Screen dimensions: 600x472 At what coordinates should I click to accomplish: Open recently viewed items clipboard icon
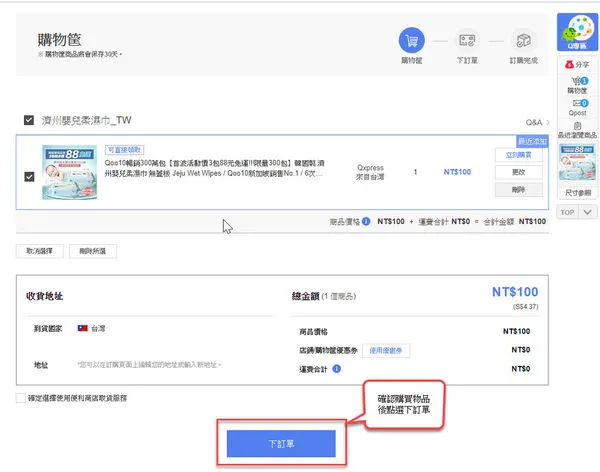pos(577,126)
